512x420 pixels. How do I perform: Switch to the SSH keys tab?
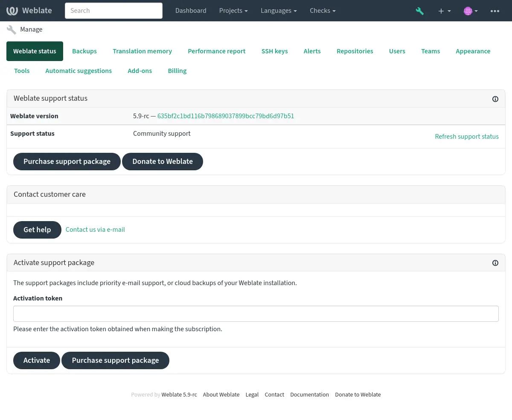(x=274, y=51)
